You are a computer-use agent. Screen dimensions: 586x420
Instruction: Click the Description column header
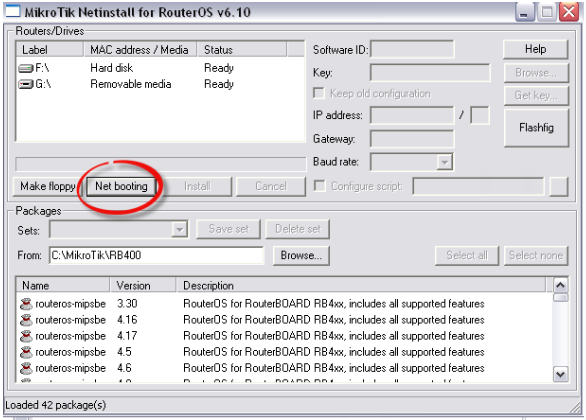pos(361,285)
